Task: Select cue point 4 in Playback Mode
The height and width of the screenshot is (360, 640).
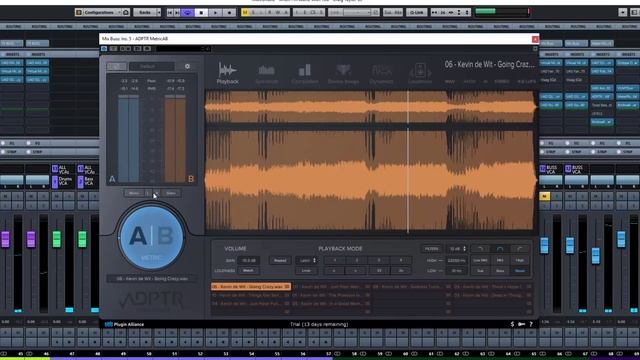Action: pos(400,260)
